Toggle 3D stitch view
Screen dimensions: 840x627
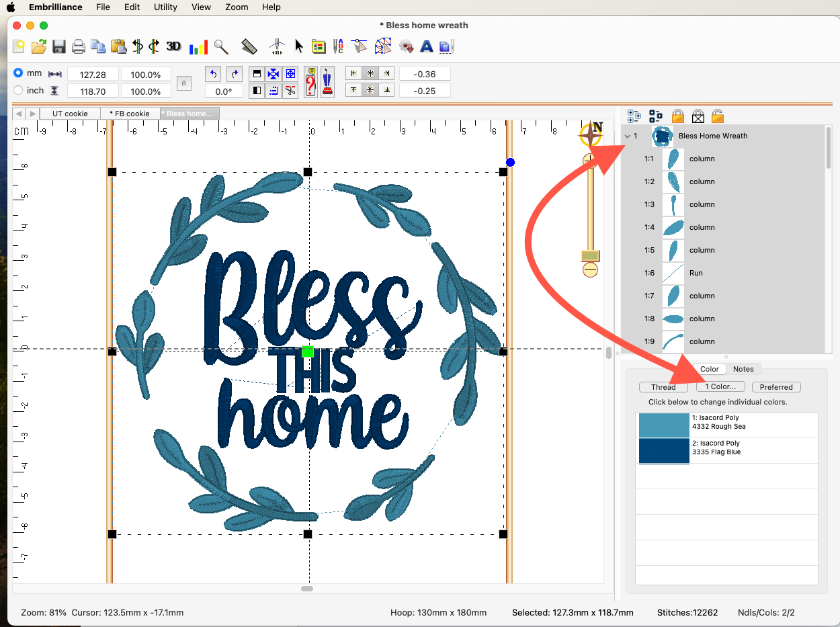(x=173, y=46)
